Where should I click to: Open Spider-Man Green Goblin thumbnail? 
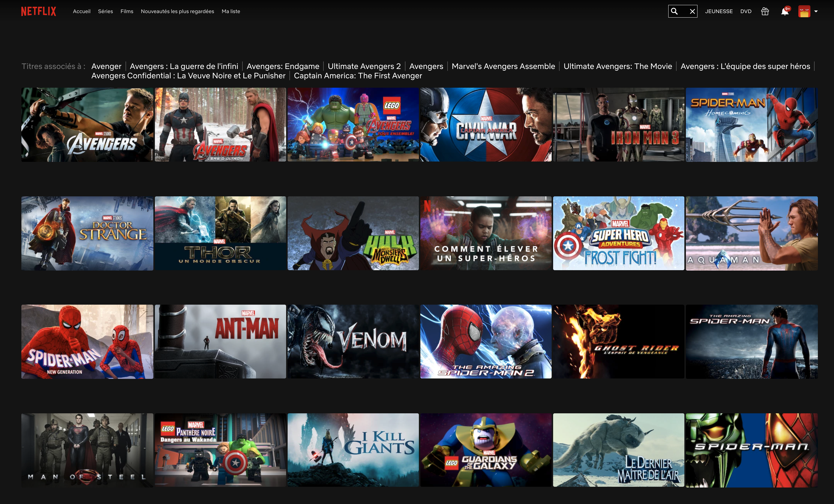(751, 450)
